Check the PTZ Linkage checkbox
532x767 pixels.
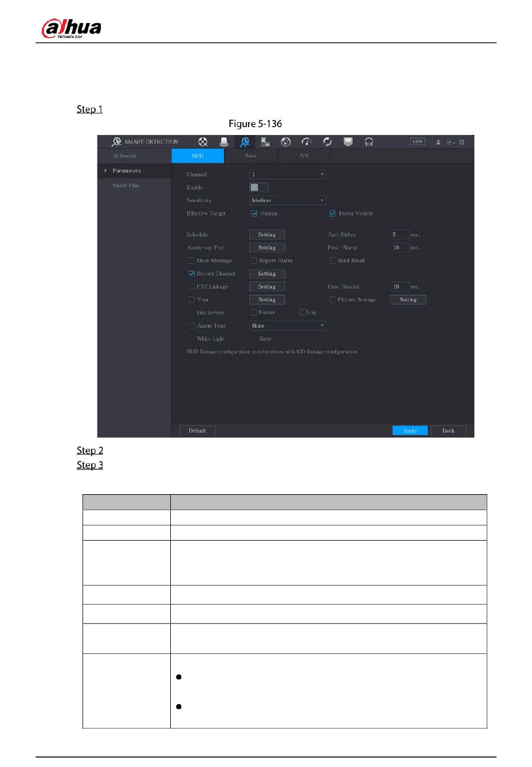(192, 287)
